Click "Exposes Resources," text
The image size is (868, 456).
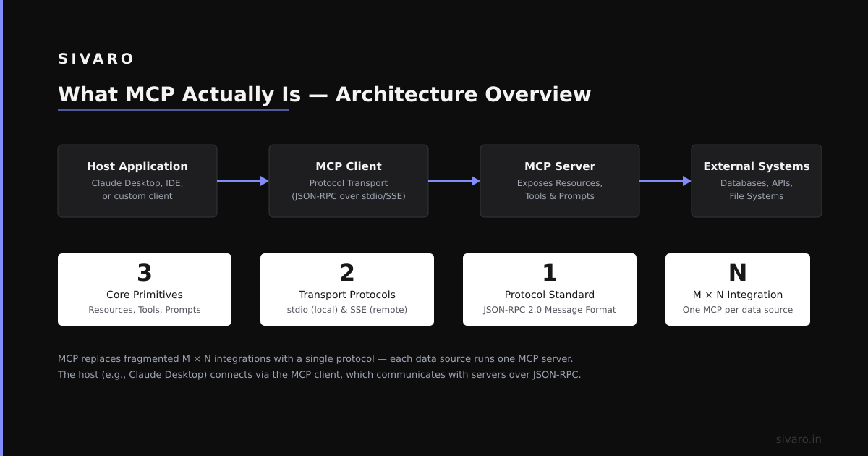[560, 183]
